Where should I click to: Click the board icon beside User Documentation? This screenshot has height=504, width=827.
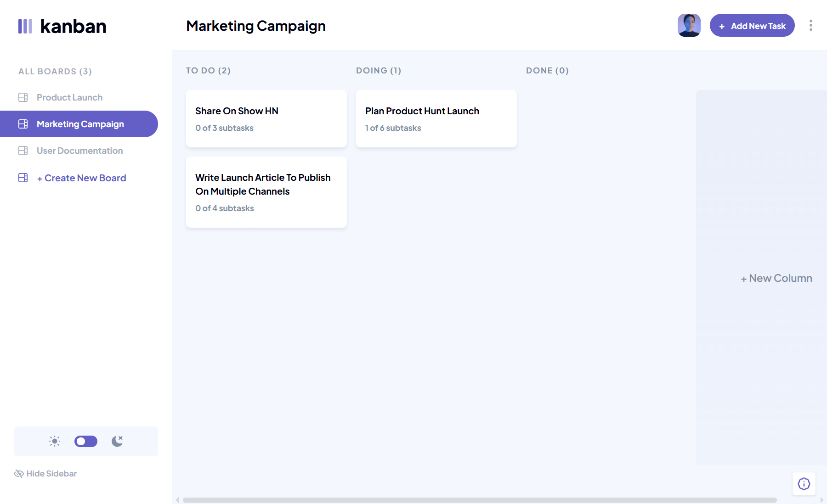(x=23, y=150)
